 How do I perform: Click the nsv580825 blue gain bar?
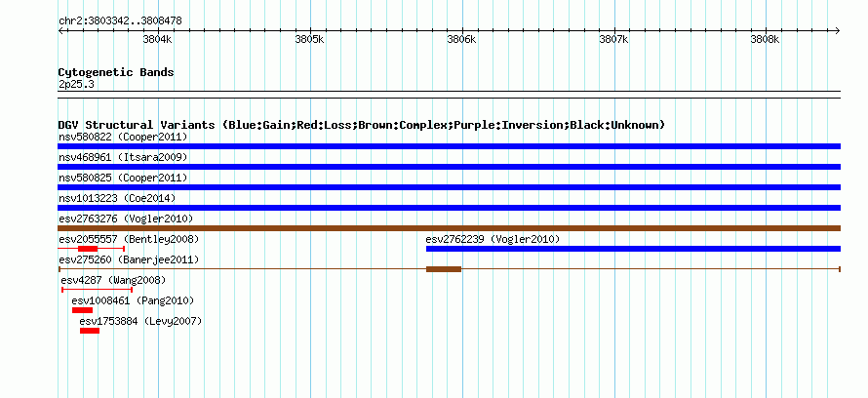[x=449, y=187]
